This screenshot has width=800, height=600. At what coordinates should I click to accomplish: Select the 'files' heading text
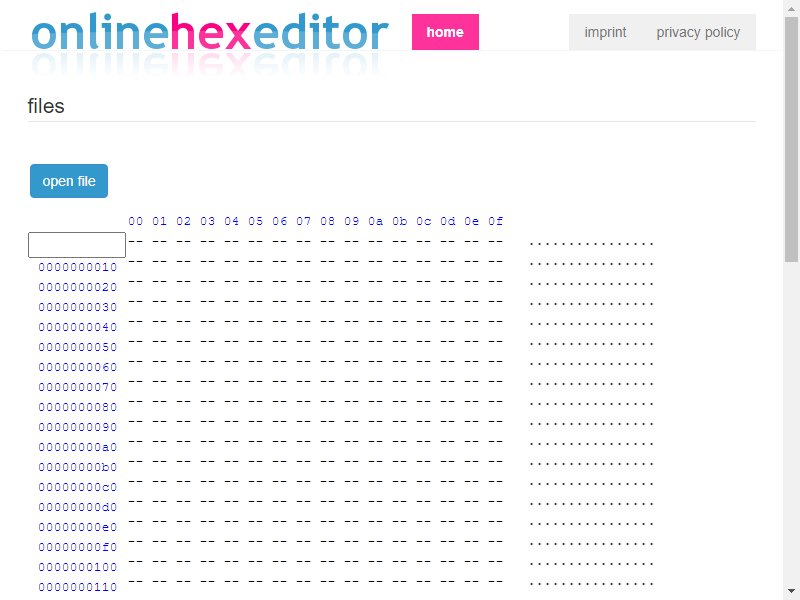tap(46, 106)
